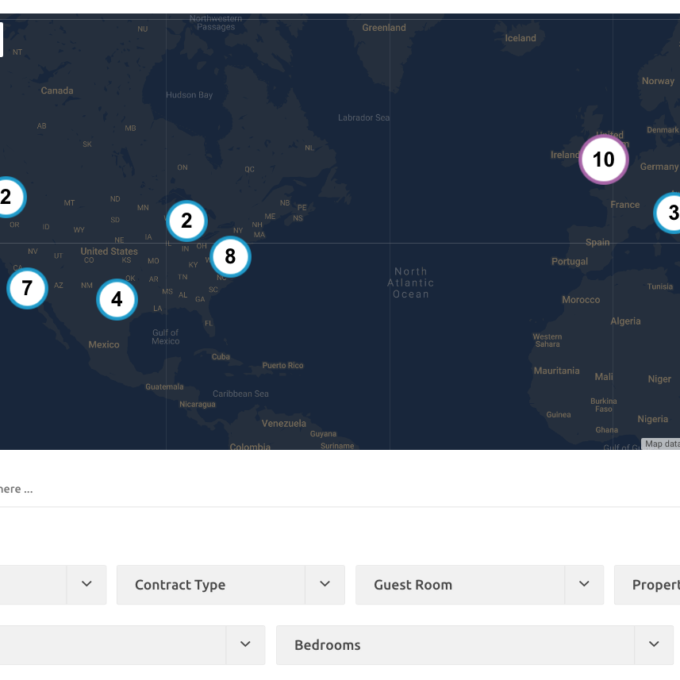
Task: Click the chevron beside Contract Type
Action: [325, 585]
